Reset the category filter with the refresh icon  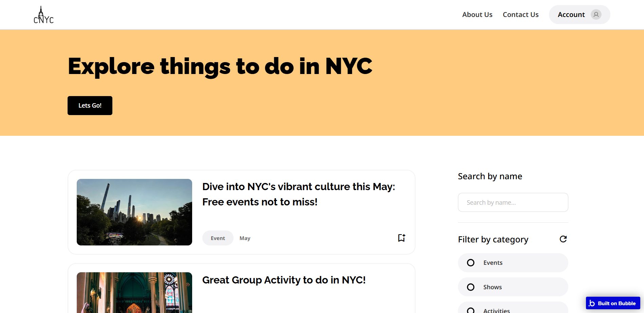click(x=563, y=239)
